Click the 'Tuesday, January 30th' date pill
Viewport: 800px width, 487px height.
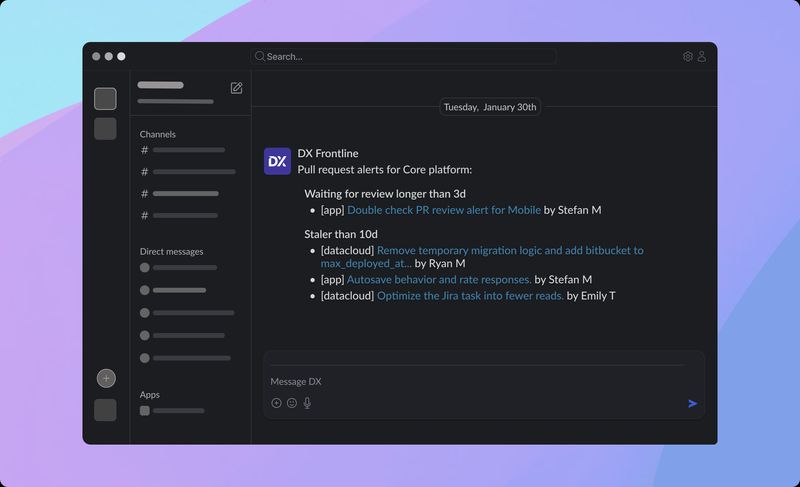point(490,107)
